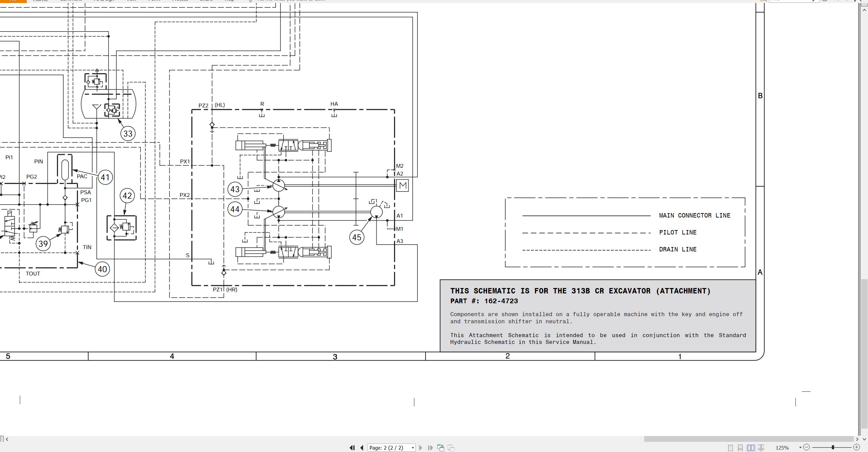Click the PAC accumulator label
The image size is (868, 452).
82,177
